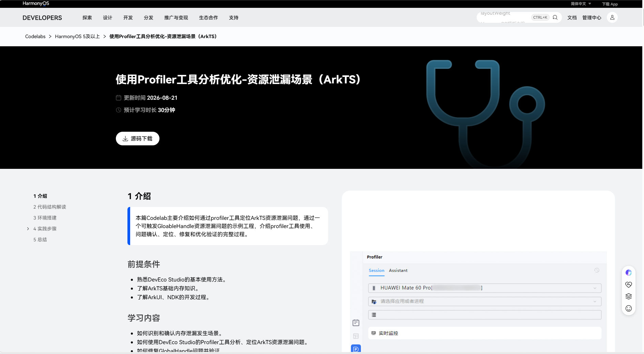Click the search magnifier icon
Screen dimensions: 644x354
555,17
